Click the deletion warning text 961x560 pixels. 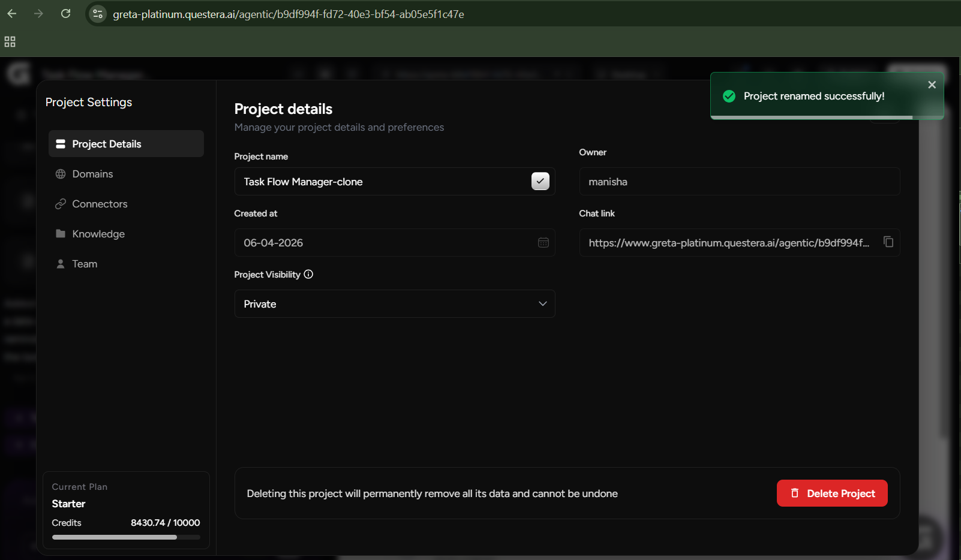pos(433,493)
